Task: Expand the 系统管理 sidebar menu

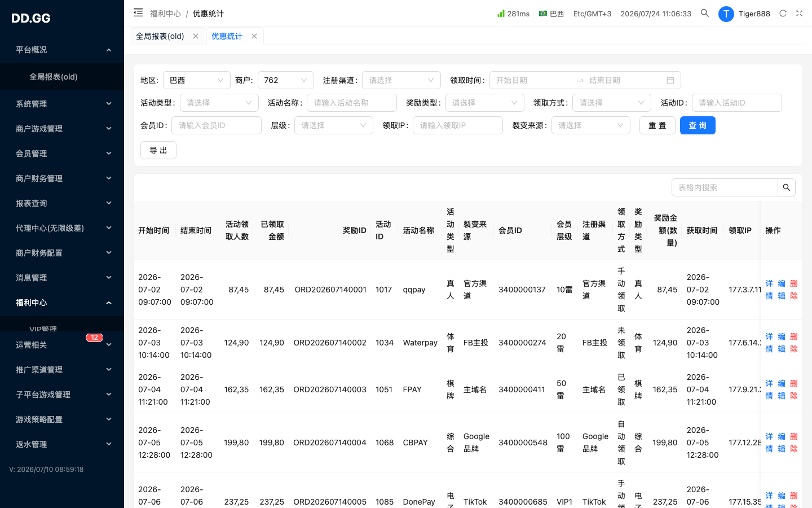Action: point(62,104)
